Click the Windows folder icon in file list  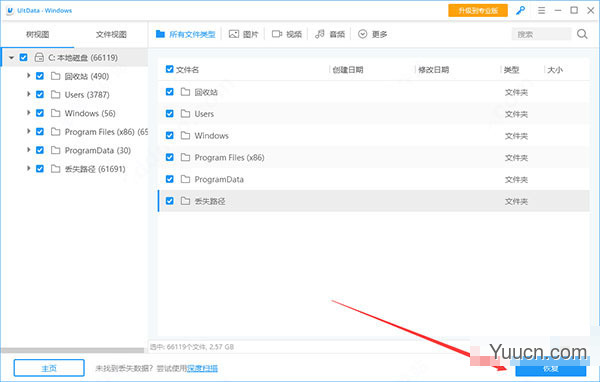click(x=186, y=135)
